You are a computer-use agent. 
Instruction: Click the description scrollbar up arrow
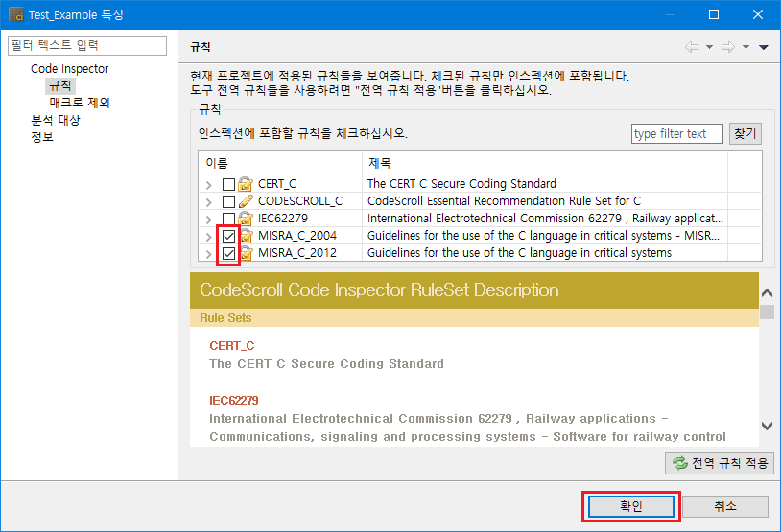767,293
